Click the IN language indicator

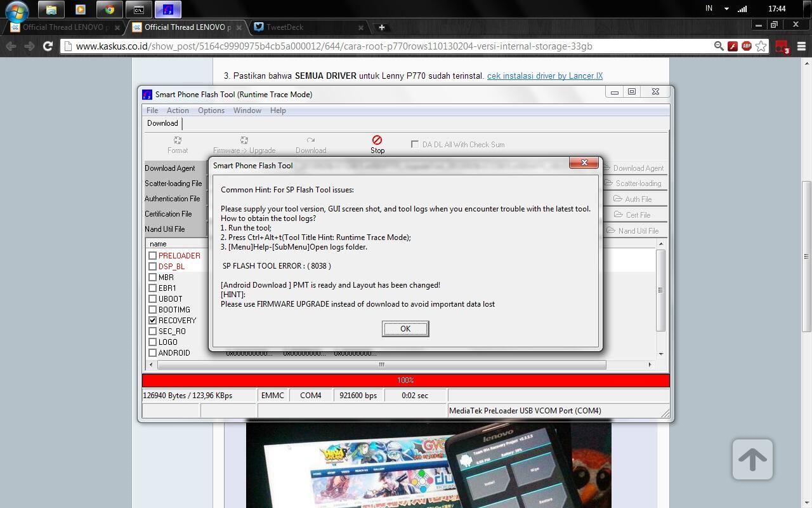(709, 9)
